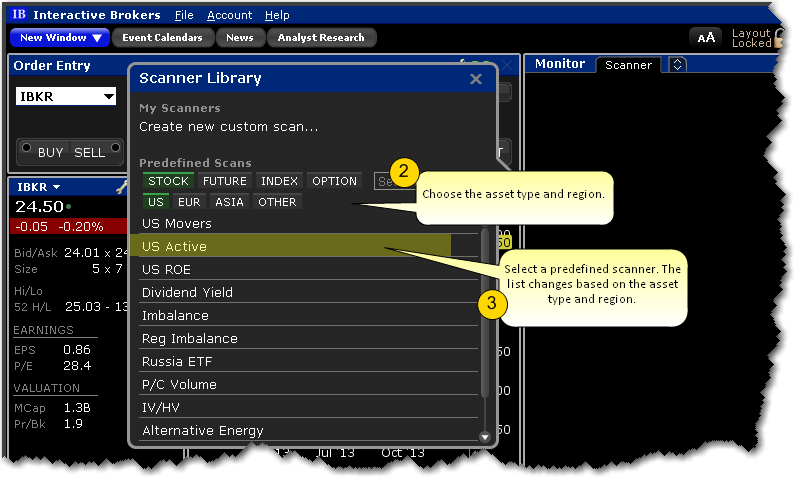The height and width of the screenshot is (482, 803).
Task: Click Create new custom scan link
Action: tap(228, 127)
